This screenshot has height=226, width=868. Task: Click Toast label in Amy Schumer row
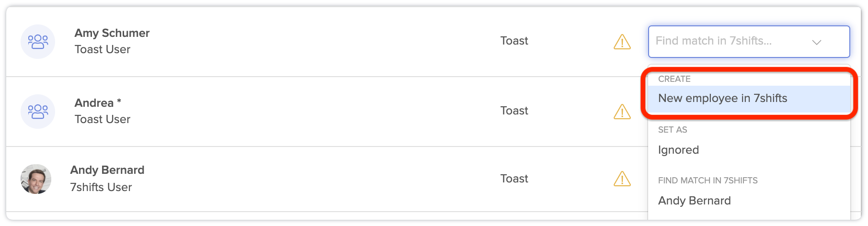click(514, 41)
